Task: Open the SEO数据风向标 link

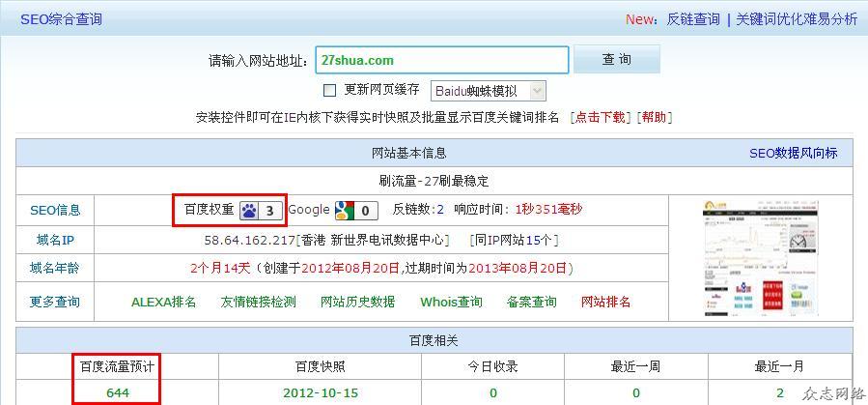Action: point(794,153)
